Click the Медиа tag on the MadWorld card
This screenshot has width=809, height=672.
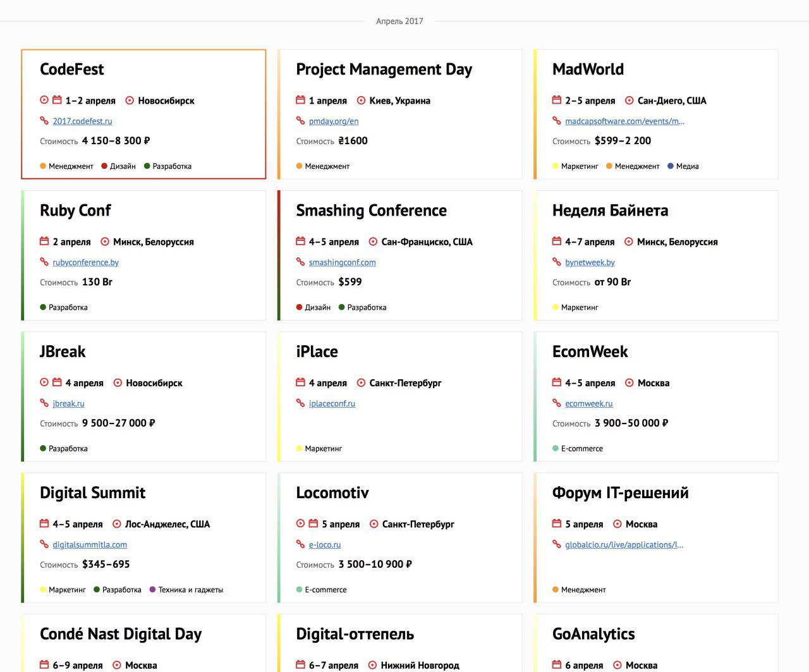click(x=683, y=166)
